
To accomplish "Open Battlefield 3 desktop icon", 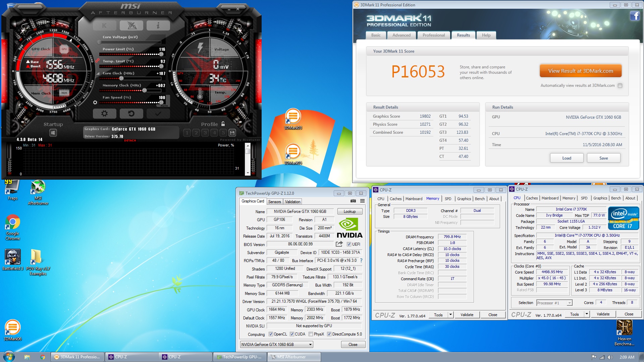I will click(13, 260).
